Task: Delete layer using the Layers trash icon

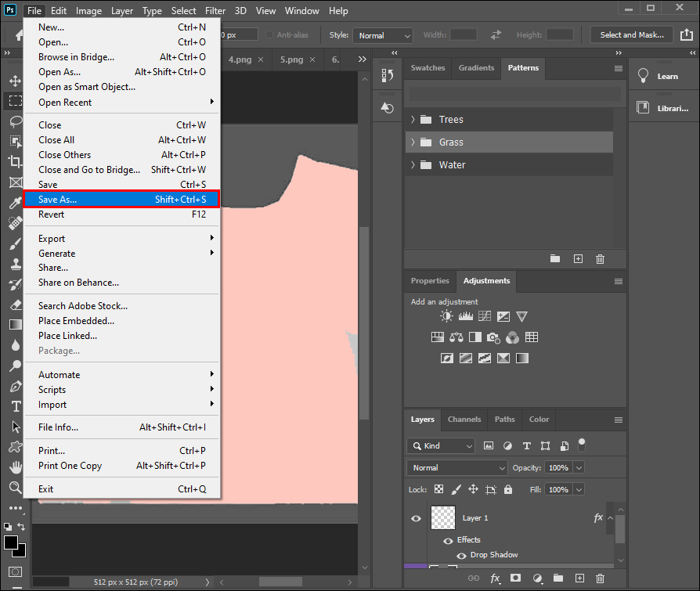Action: [x=600, y=578]
